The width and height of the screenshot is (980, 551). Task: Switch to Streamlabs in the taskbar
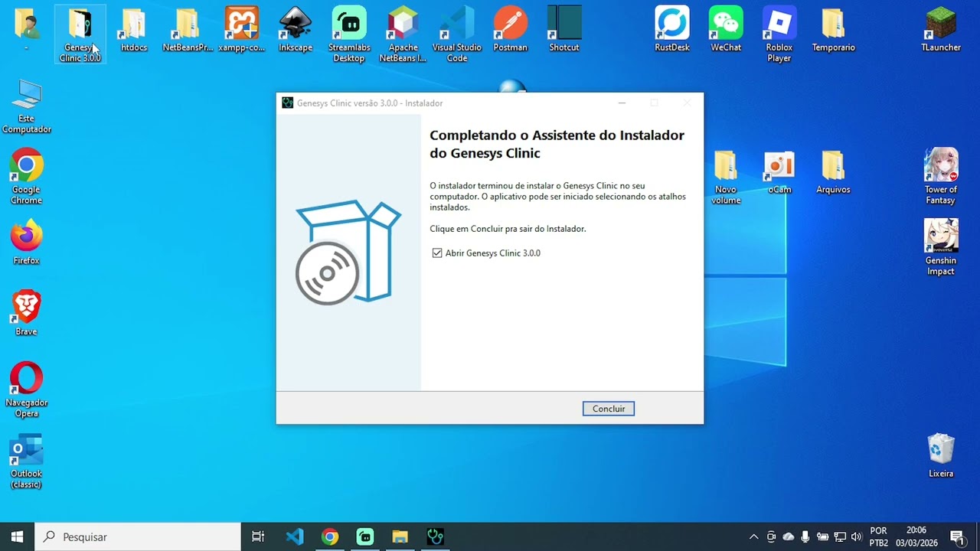tap(365, 537)
